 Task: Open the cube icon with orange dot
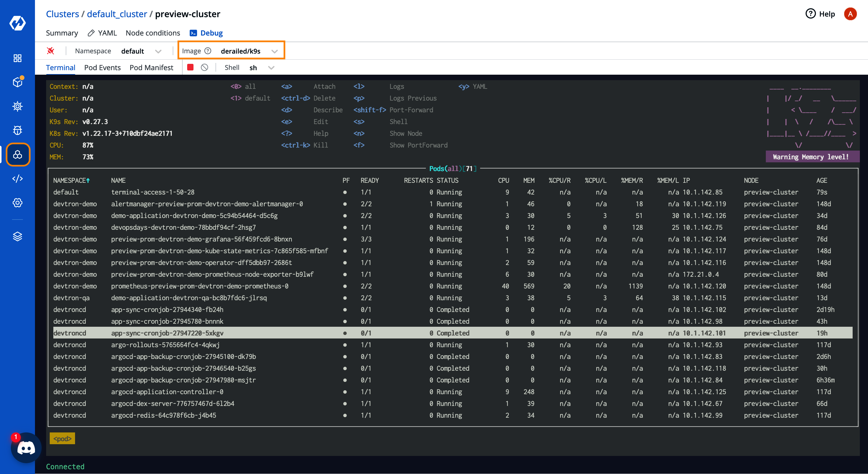click(17, 82)
